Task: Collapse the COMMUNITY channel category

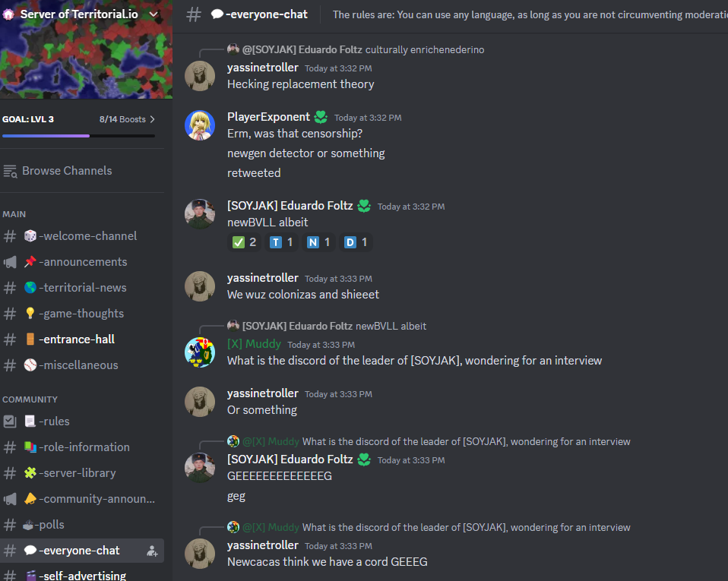Action: 30,399
